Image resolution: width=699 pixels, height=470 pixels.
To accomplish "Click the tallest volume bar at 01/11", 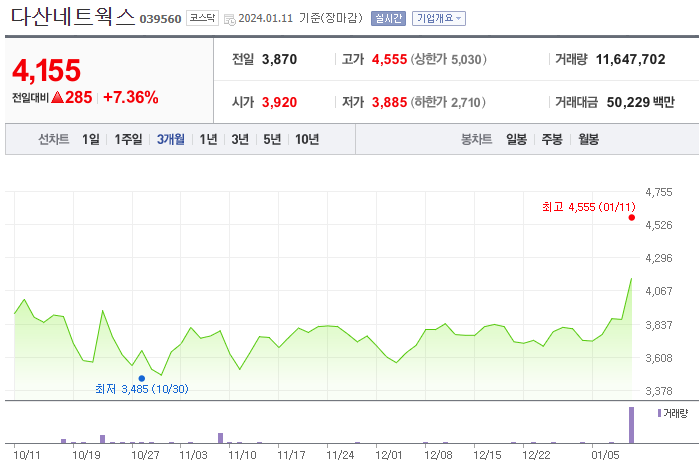I will 631,425.
